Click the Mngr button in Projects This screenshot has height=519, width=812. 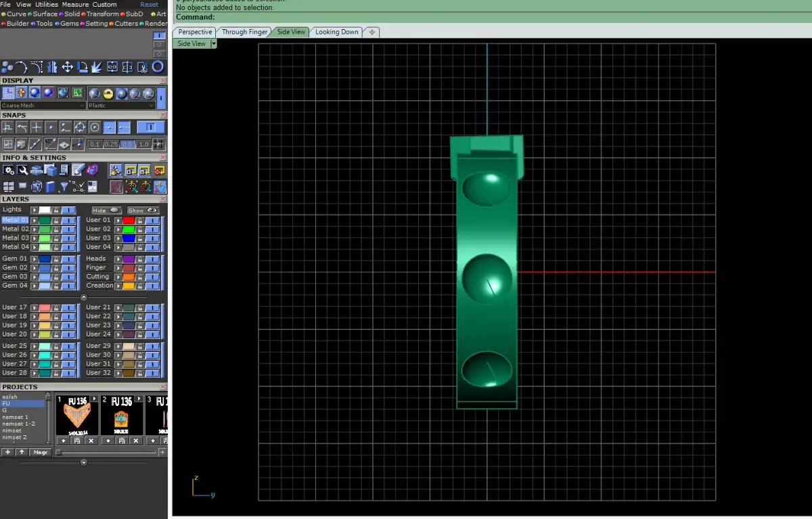(x=41, y=452)
